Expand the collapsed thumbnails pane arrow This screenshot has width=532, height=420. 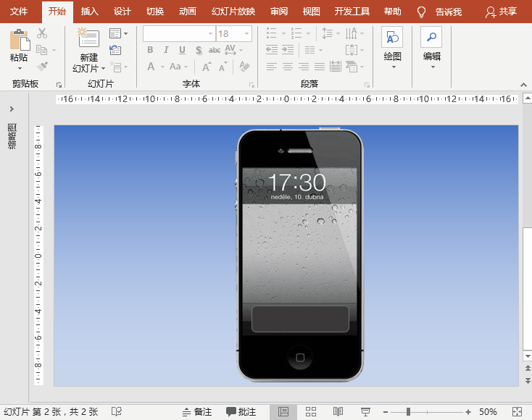(x=12, y=109)
